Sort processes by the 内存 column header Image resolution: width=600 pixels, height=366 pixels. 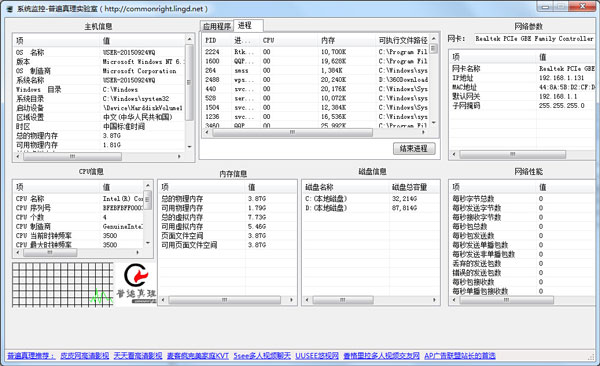347,40
